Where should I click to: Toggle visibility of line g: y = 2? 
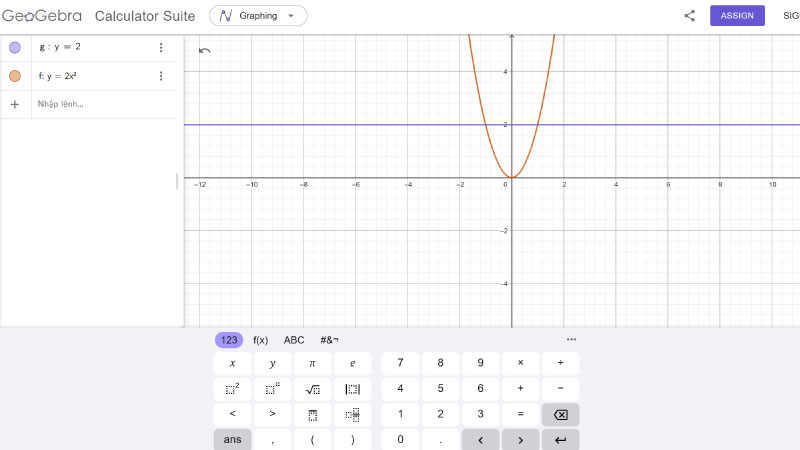point(15,47)
